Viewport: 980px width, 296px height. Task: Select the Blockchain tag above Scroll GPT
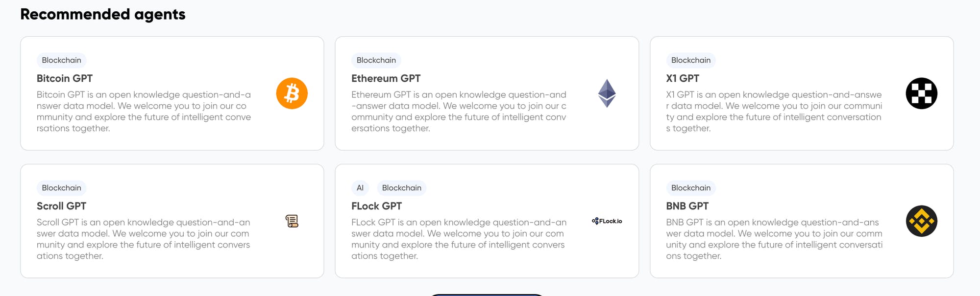click(61, 188)
